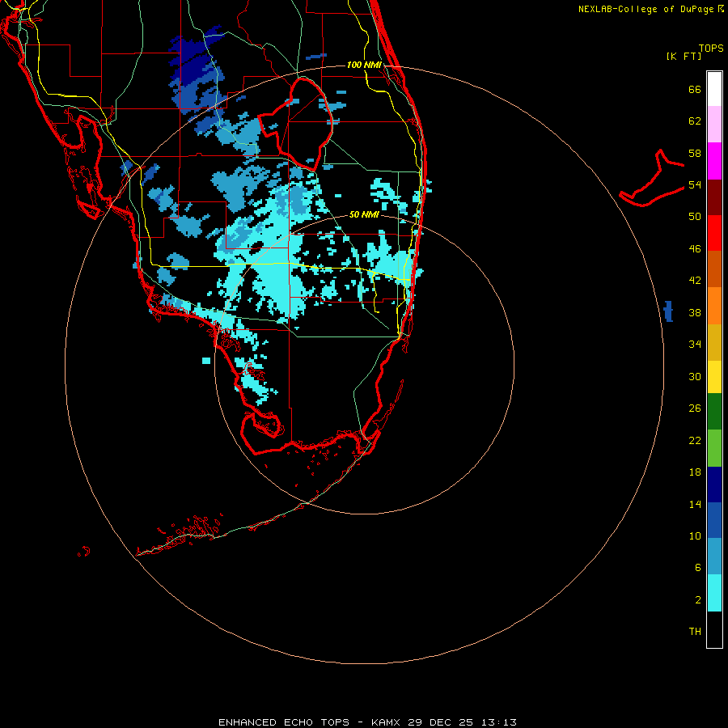
Task: Click the black TH swatch at legend bottom
Action: (714, 629)
